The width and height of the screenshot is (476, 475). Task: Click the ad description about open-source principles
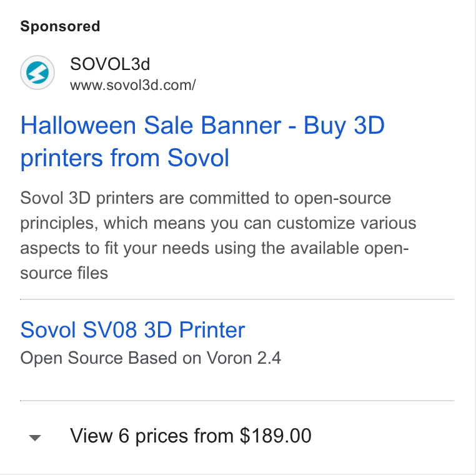pyautogui.click(x=218, y=236)
